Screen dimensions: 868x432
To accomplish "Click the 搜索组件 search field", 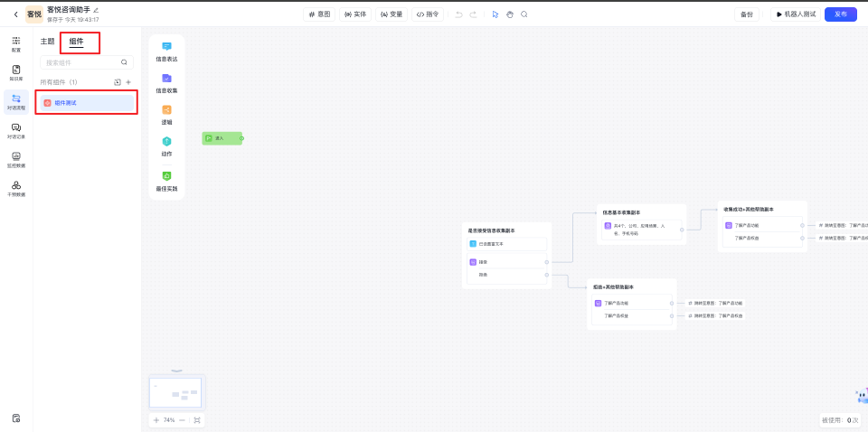I will point(81,62).
